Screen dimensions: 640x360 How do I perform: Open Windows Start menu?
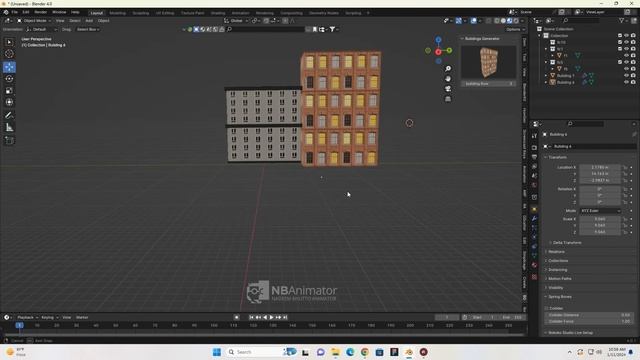(217, 352)
